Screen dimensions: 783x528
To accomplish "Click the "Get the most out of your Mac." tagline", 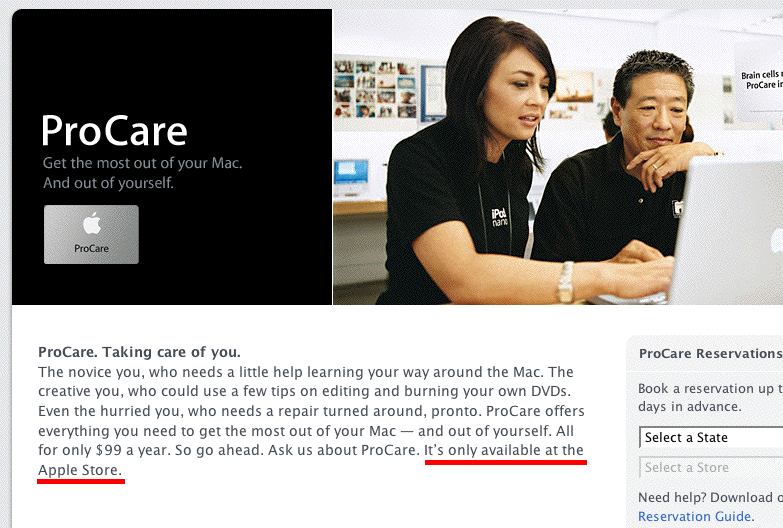I will pos(142,163).
